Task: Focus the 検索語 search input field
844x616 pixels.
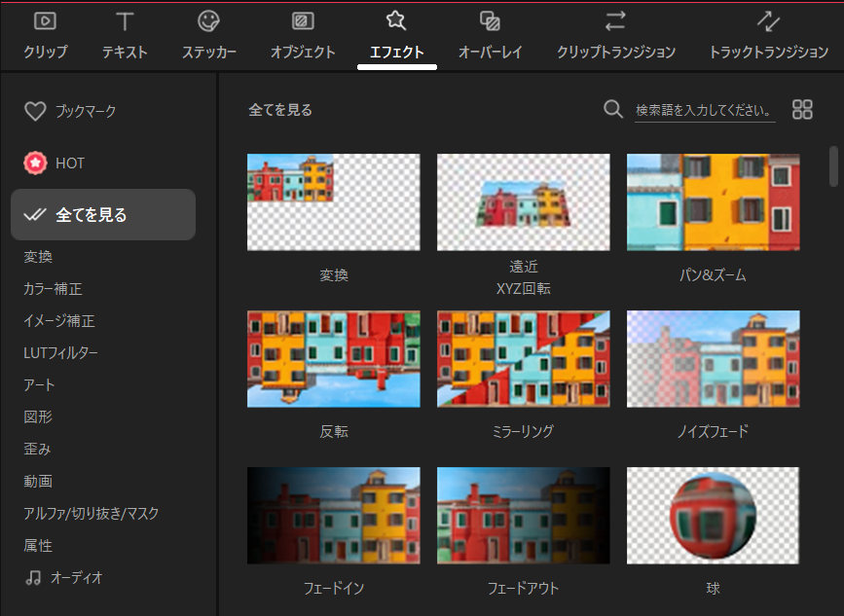Action: click(x=705, y=110)
